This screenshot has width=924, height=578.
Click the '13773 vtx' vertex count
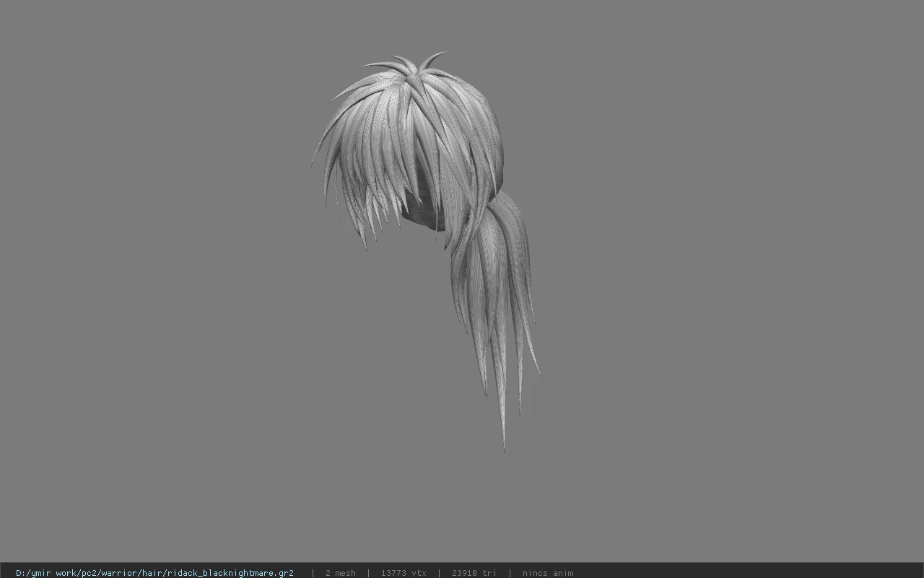coord(404,573)
